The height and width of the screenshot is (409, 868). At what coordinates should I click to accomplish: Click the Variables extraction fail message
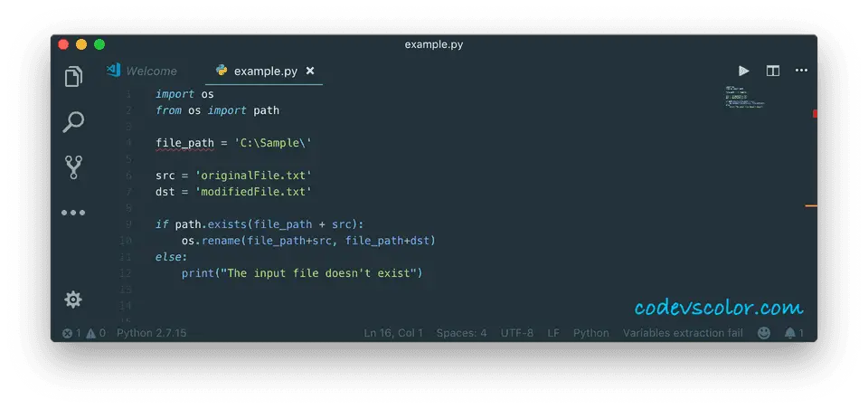pyautogui.click(x=684, y=333)
